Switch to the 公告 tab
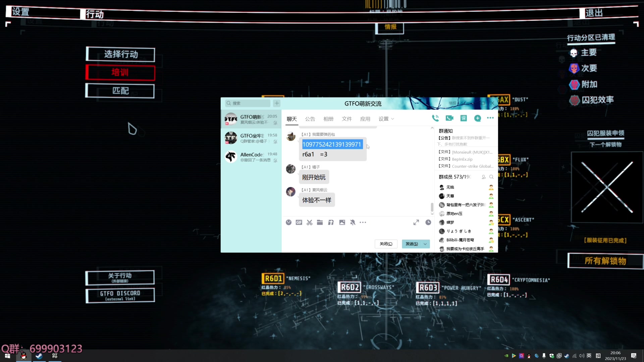The image size is (644, 362). 310,119
